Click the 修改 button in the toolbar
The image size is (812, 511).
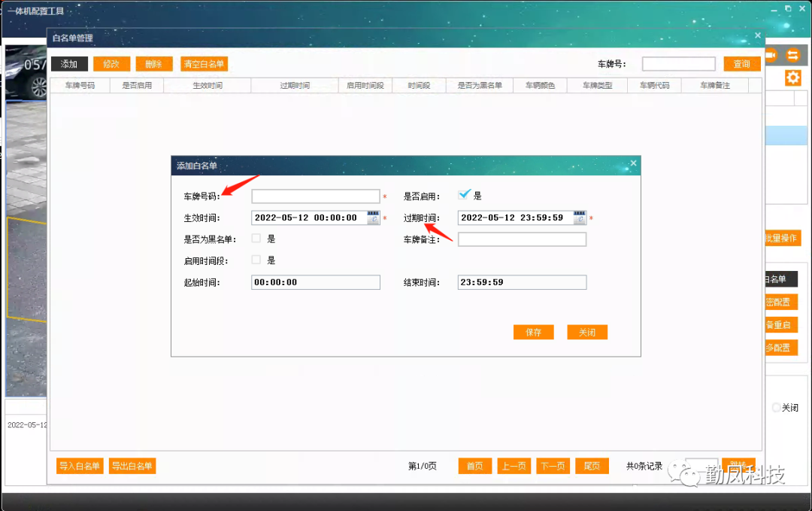[x=111, y=64]
